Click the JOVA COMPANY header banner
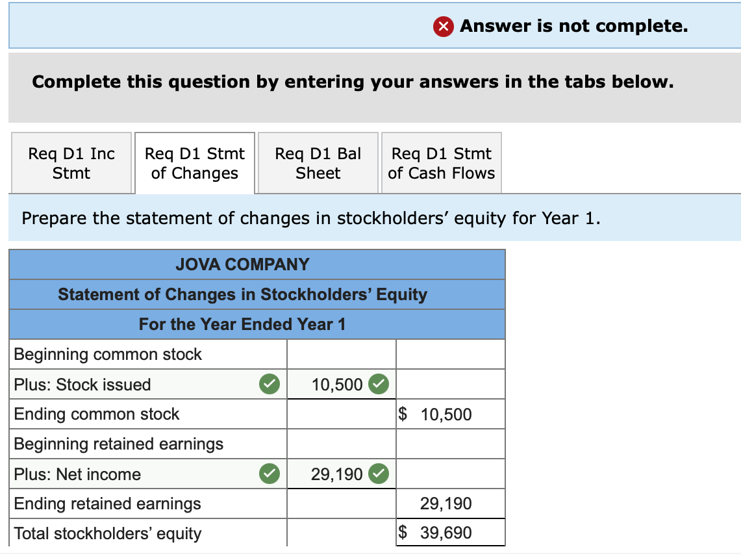 point(257,264)
